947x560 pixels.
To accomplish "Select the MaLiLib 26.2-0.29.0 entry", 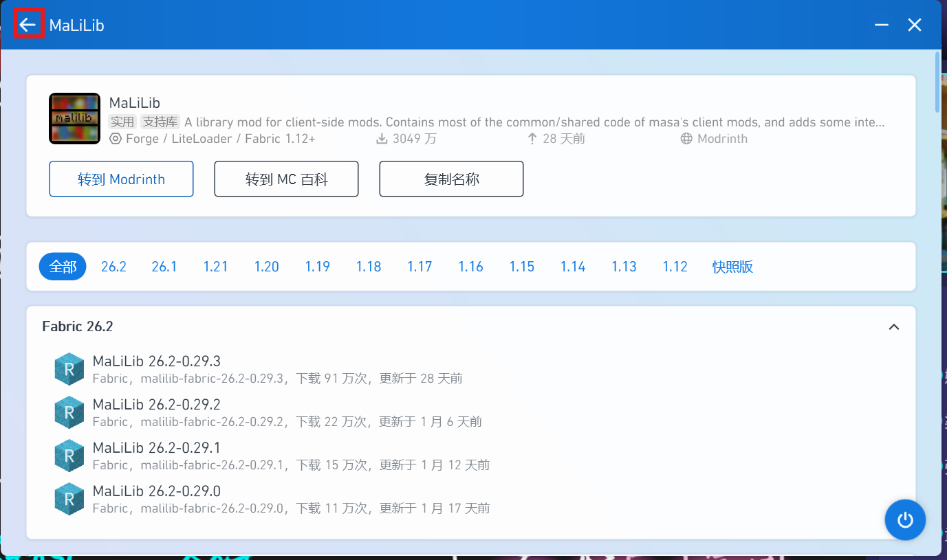I will coord(471,499).
